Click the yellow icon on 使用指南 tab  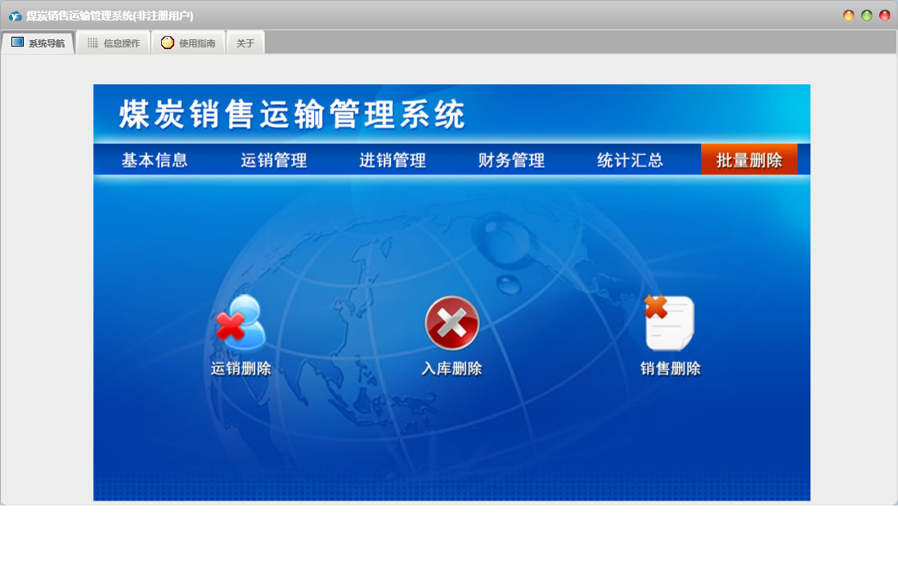167,43
